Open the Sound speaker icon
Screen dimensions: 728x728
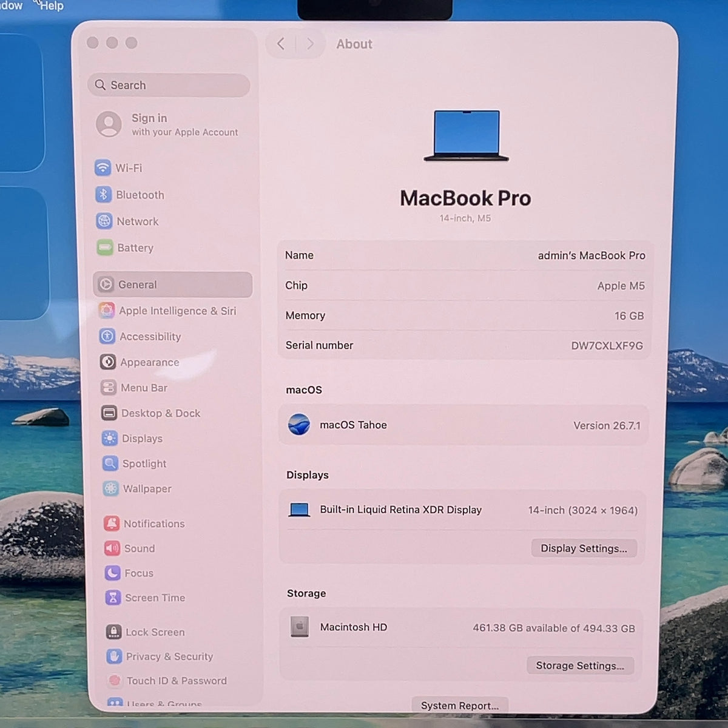(112, 548)
